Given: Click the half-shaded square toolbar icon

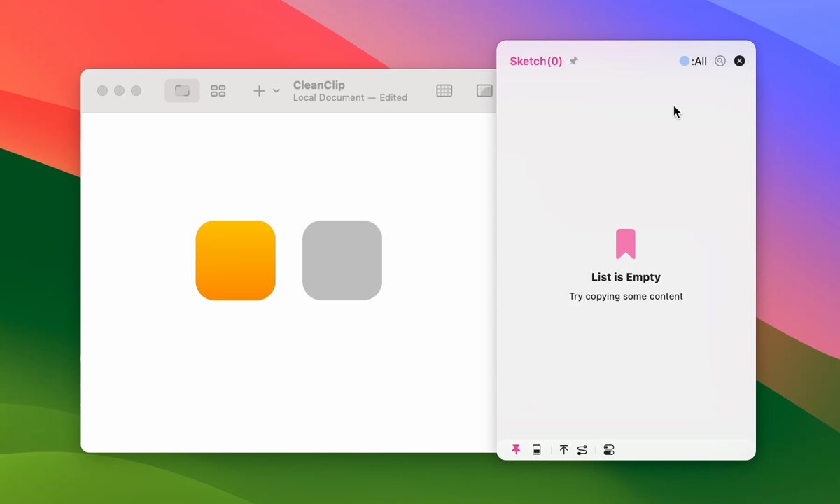Looking at the screenshot, I should 484,91.
